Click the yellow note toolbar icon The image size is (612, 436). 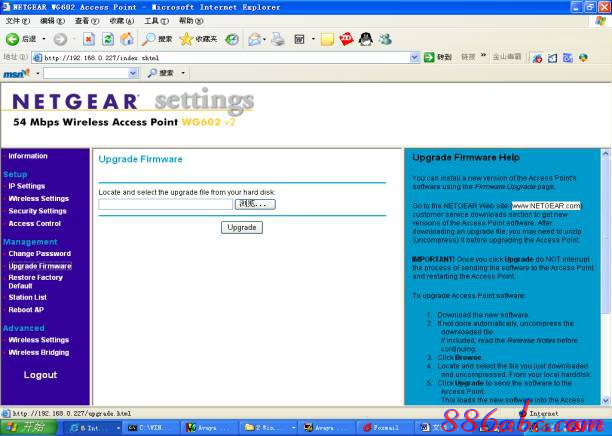pyautogui.click(x=327, y=39)
